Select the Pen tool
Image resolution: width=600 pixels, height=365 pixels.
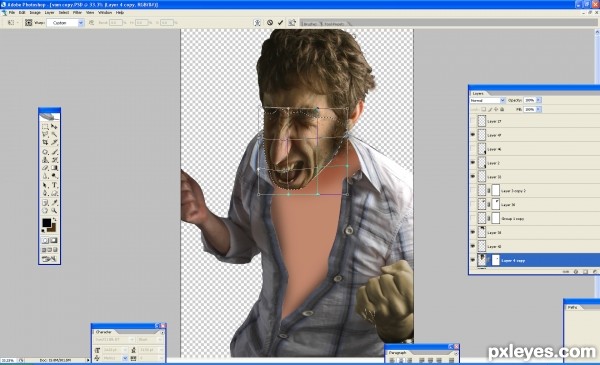coord(45,194)
